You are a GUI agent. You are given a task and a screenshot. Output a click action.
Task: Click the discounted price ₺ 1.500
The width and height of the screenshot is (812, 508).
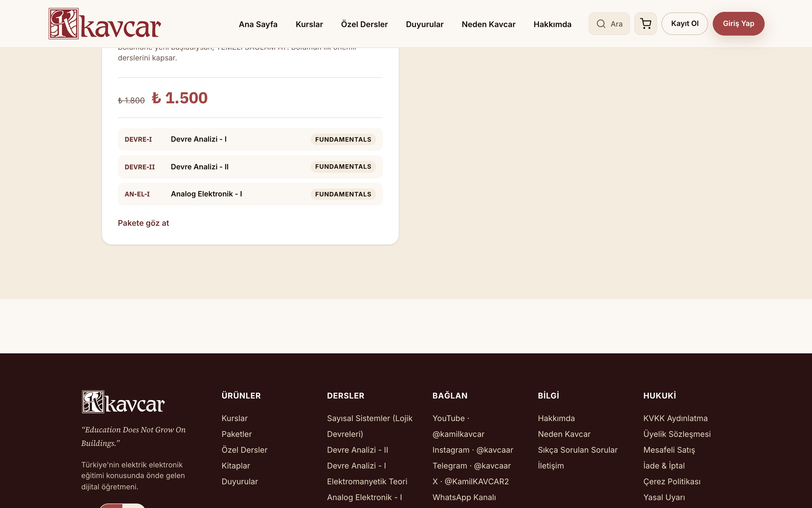click(x=180, y=98)
